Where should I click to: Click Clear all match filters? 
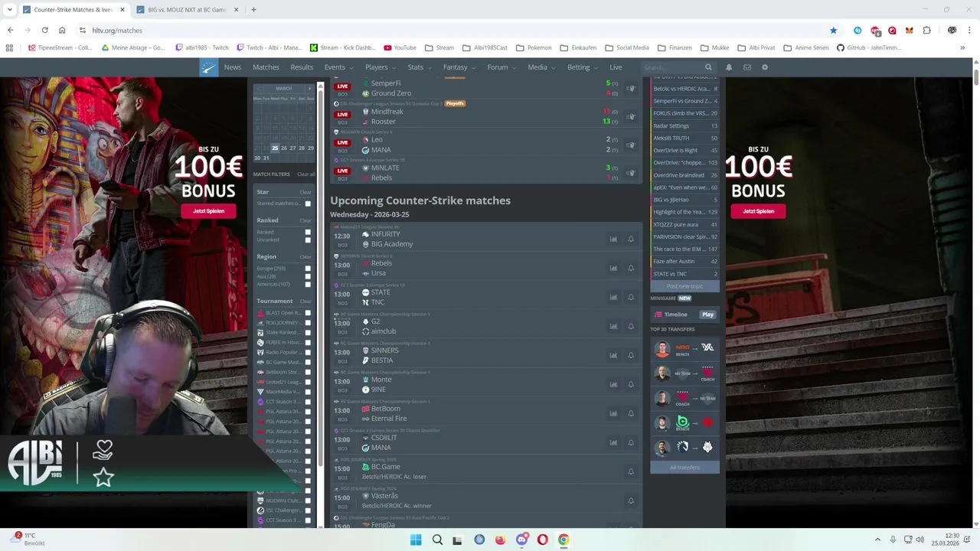click(305, 174)
